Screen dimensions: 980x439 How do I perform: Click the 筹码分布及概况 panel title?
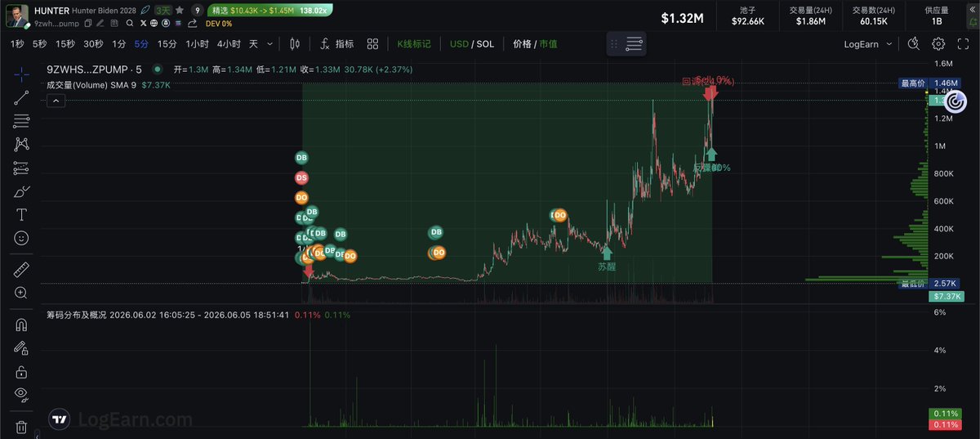77,315
